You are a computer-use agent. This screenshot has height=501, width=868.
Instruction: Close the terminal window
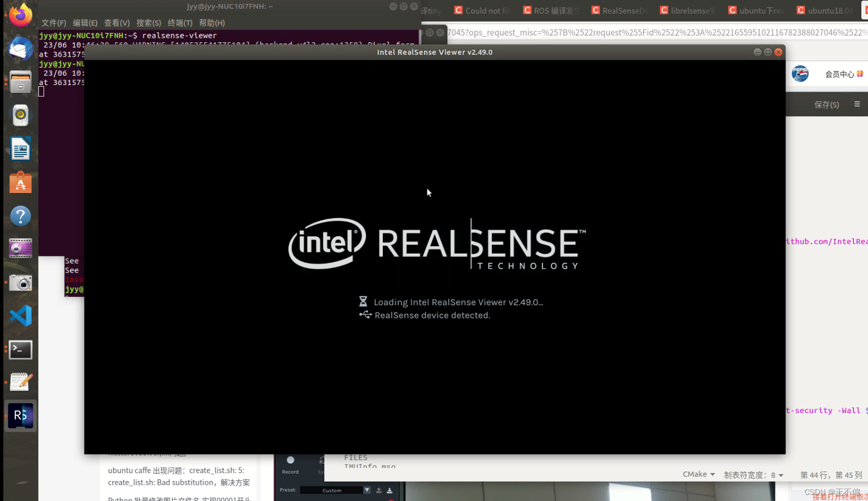click(414, 7)
